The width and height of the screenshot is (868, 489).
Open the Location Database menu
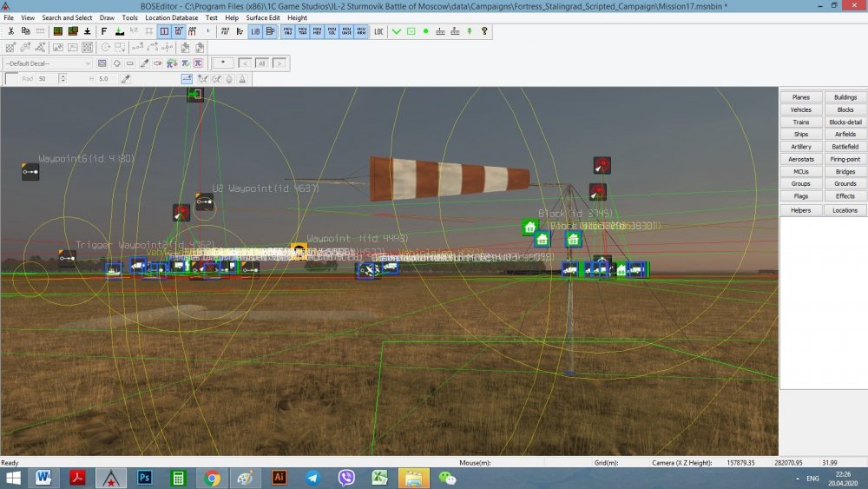(x=170, y=17)
